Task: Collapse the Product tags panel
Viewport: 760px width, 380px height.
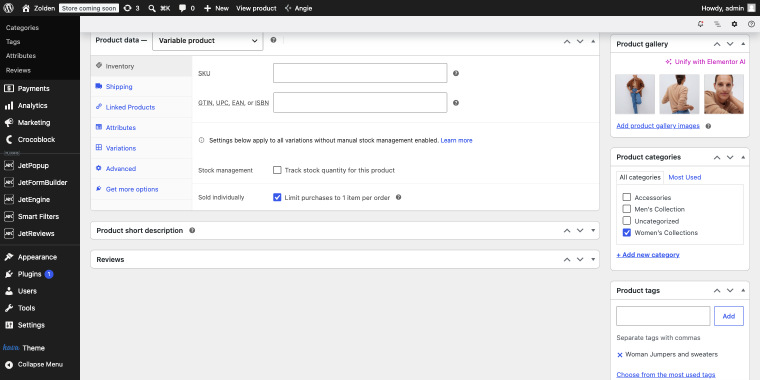Action: [743, 290]
